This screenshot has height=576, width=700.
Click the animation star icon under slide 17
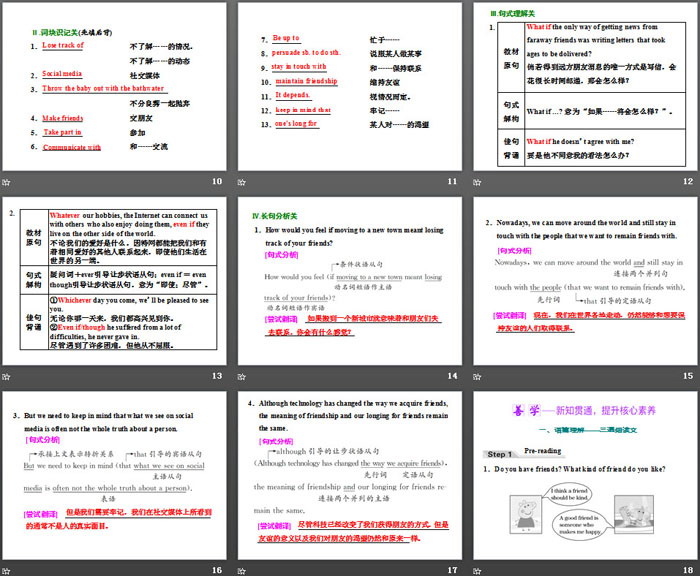click(x=242, y=571)
